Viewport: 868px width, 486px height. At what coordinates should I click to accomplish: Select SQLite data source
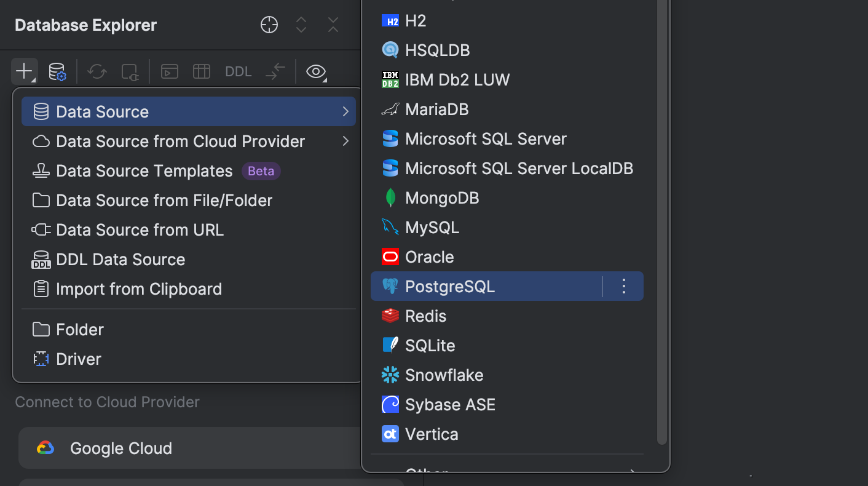(507, 345)
